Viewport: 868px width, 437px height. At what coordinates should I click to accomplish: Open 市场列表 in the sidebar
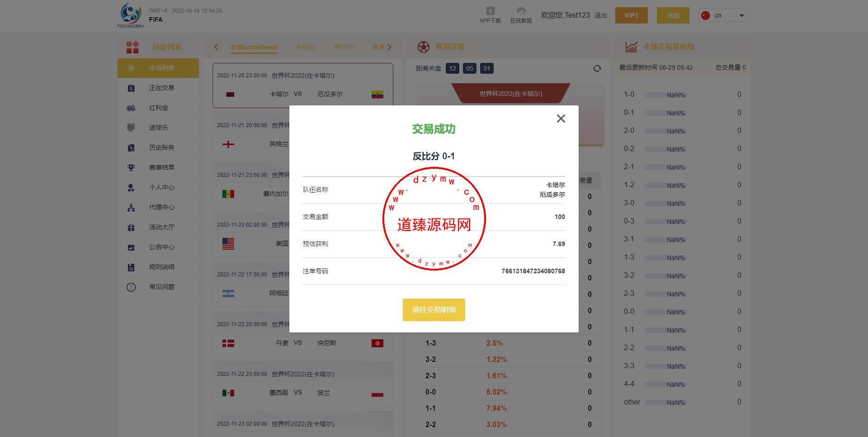coord(158,68)
